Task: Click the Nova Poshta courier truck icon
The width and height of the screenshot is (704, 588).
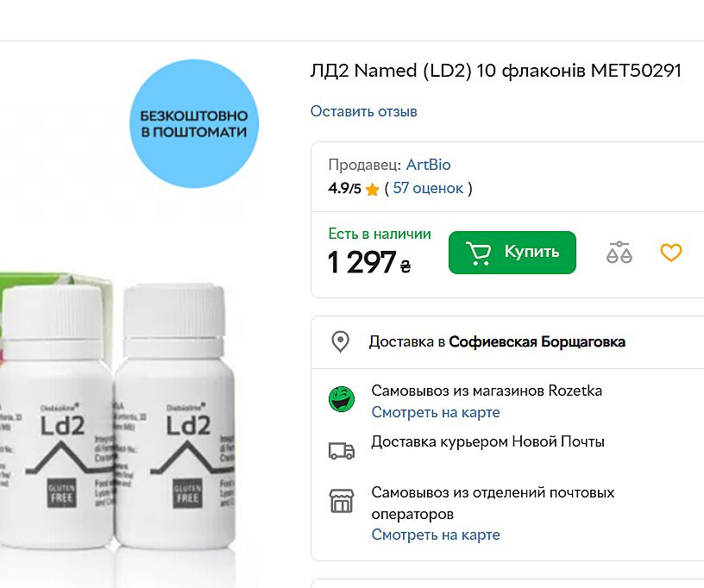Action: (x=342, y=450)
